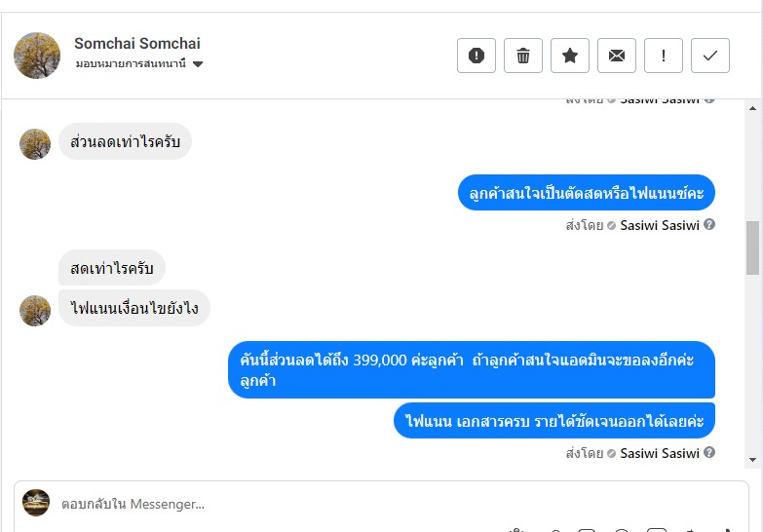Viewport: 763px width, 532px height.
Task: Click help icon under ตัดสดหรือไฟแนนซ์ message
Action: point(709,225)
